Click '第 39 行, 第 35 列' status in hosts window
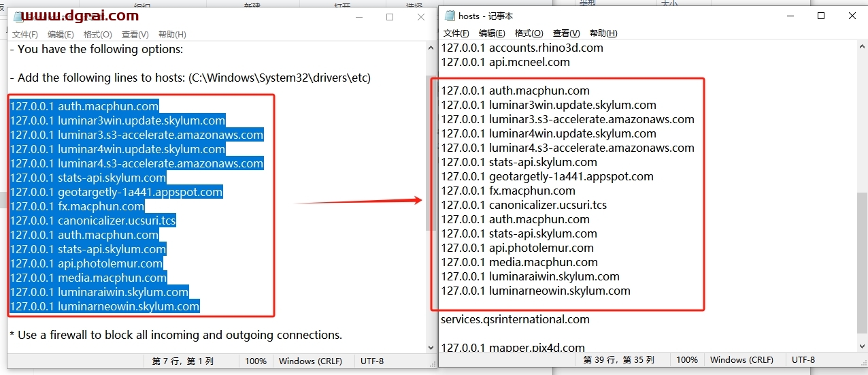 pyautogui.click(x=618, y=359)
